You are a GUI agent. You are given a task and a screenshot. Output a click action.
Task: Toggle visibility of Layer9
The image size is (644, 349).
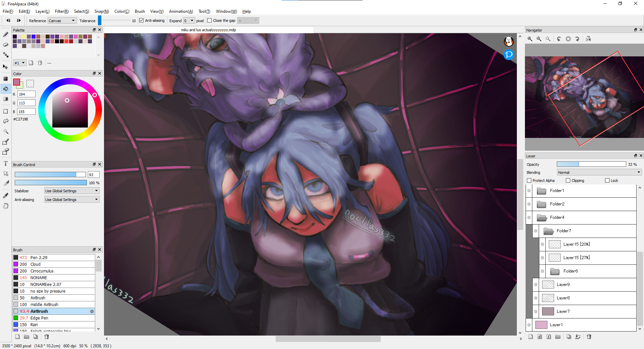[536, 285]
